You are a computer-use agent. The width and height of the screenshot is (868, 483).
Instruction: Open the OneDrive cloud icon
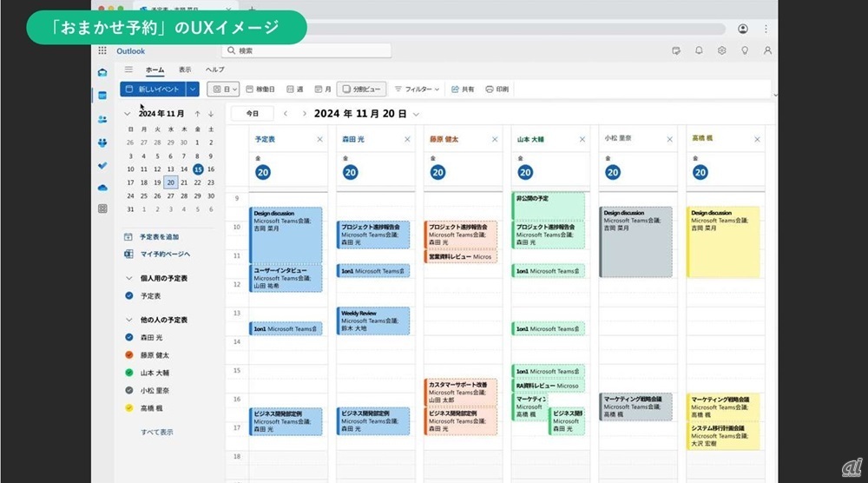click(102, 188)
